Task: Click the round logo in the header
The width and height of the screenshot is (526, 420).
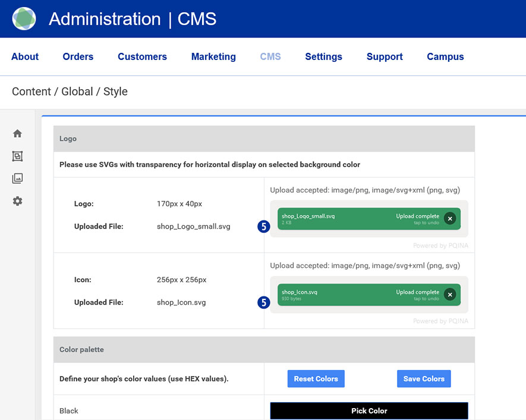Action: pyautogui.click(x=24, y=19)
